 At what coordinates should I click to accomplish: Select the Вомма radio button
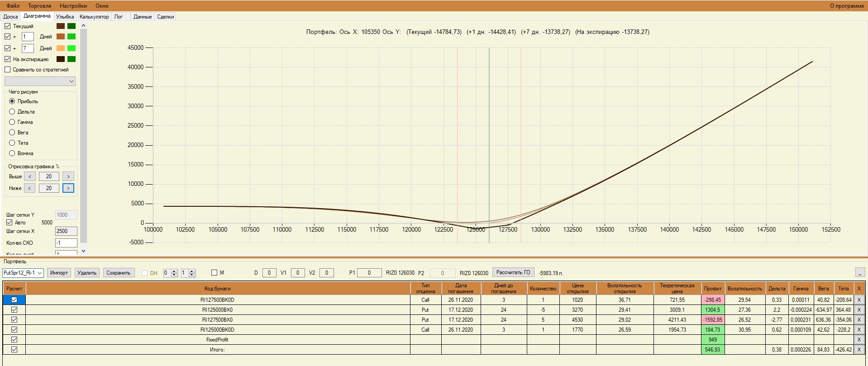12,153
